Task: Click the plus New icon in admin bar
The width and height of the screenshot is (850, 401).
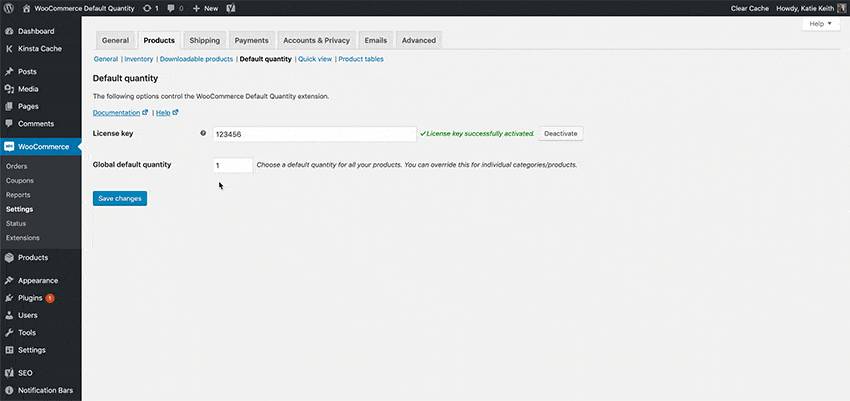Action: click(x=196, y=9)
